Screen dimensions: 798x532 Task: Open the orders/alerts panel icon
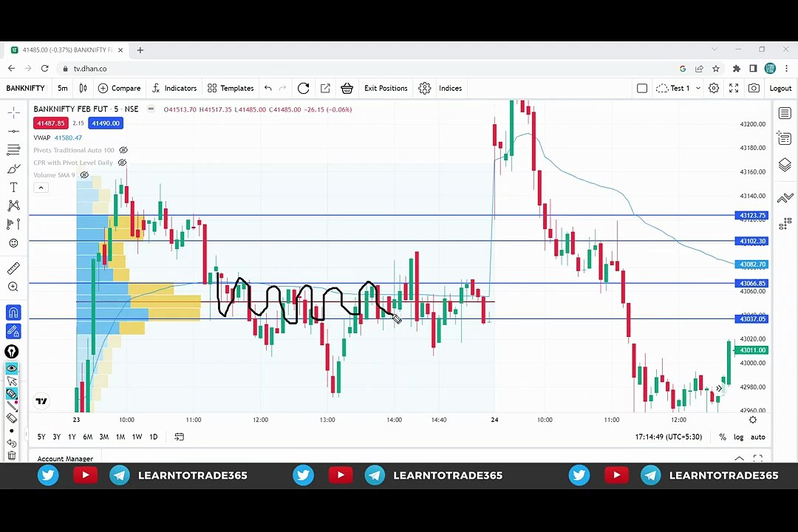point(785,138)
